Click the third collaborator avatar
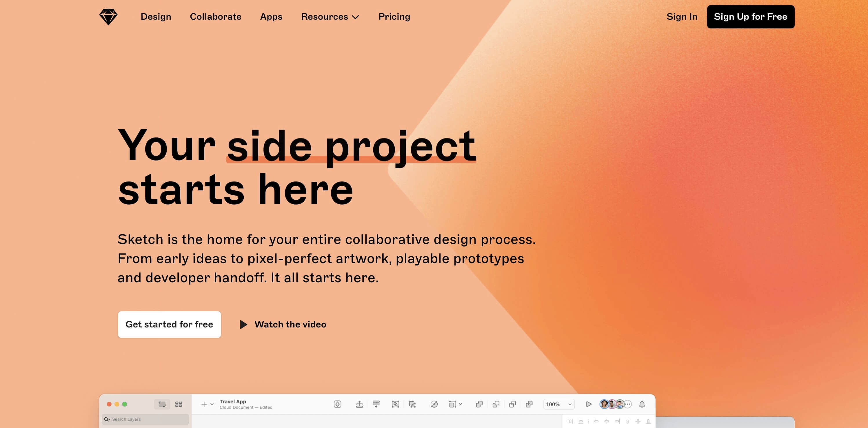The image size is (868, 428). (x=620, y=404)
